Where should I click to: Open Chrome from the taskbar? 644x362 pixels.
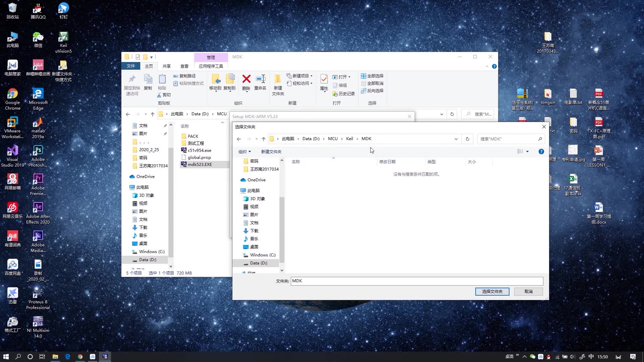tap(80, 357)
